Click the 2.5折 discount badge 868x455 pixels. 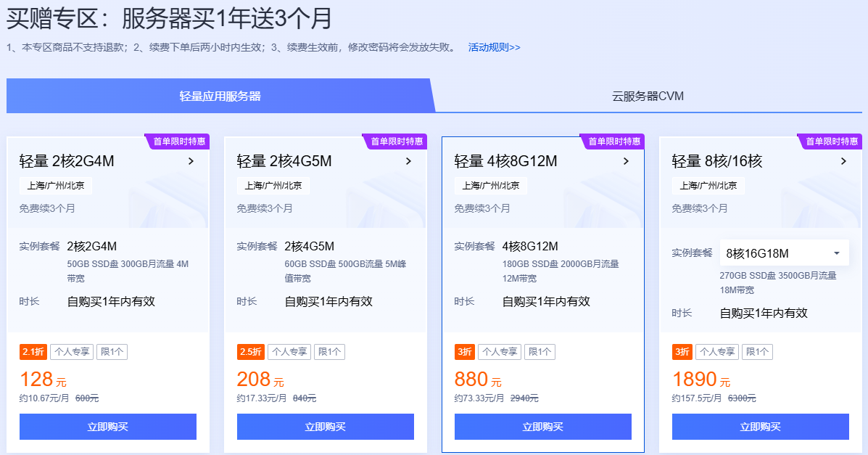click(251, 352)
